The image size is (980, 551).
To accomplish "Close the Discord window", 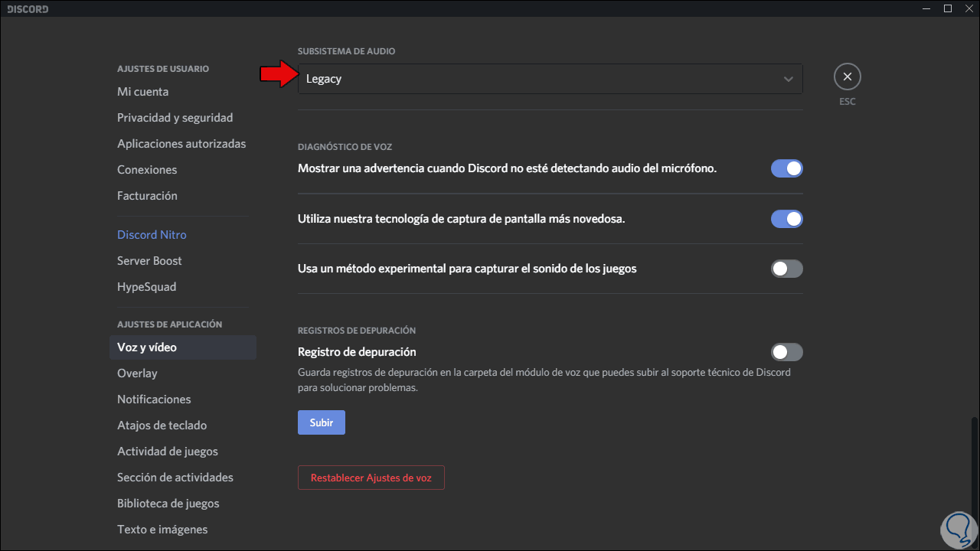I will pos(969,8).
